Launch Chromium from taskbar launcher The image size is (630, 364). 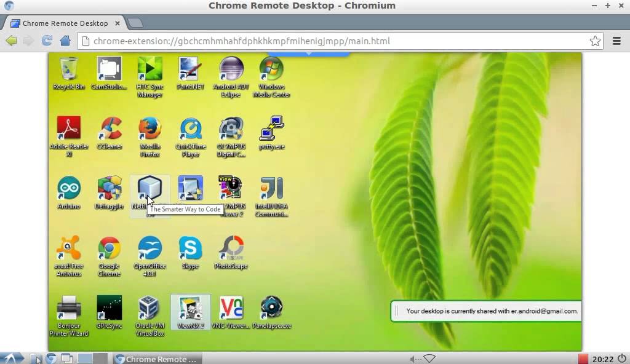(x=50, y=358)
